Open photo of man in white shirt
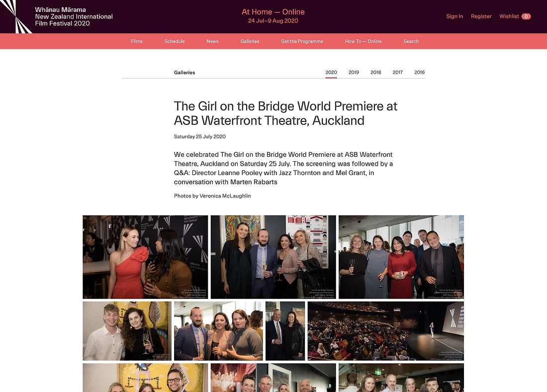This screenshot has height=392, width=547. tap(127, 331)
